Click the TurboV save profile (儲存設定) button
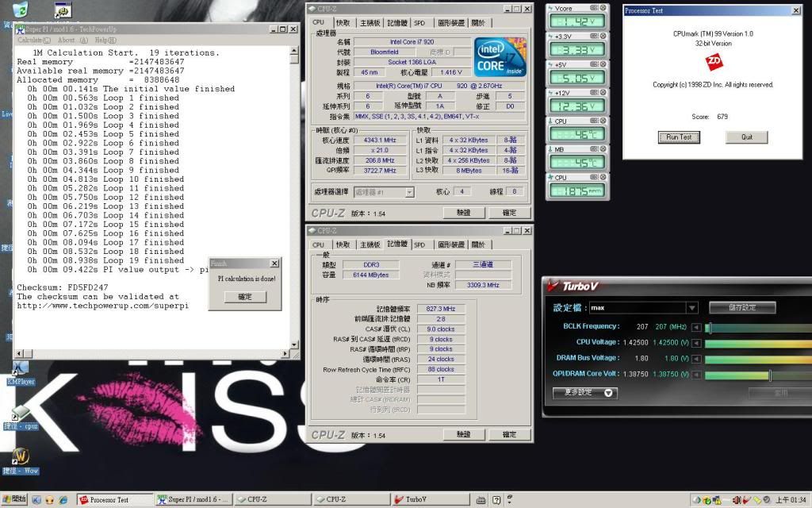Screen dimensions: 812x508 742,307
